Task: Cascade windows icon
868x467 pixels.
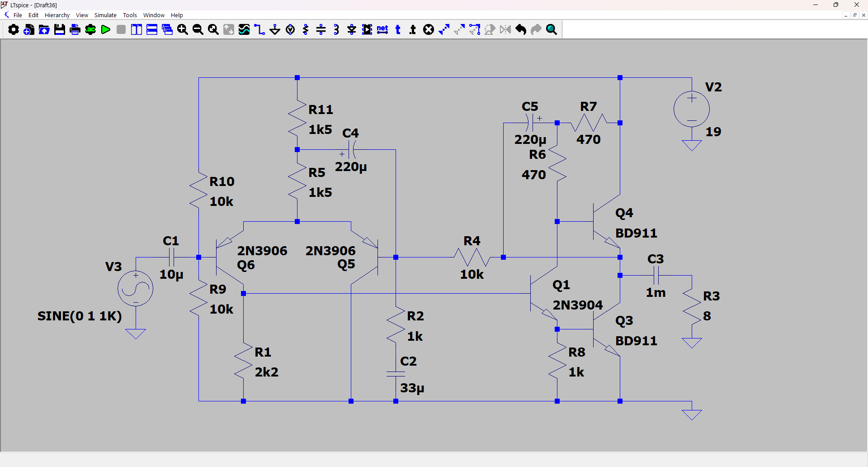Action: 167,30
